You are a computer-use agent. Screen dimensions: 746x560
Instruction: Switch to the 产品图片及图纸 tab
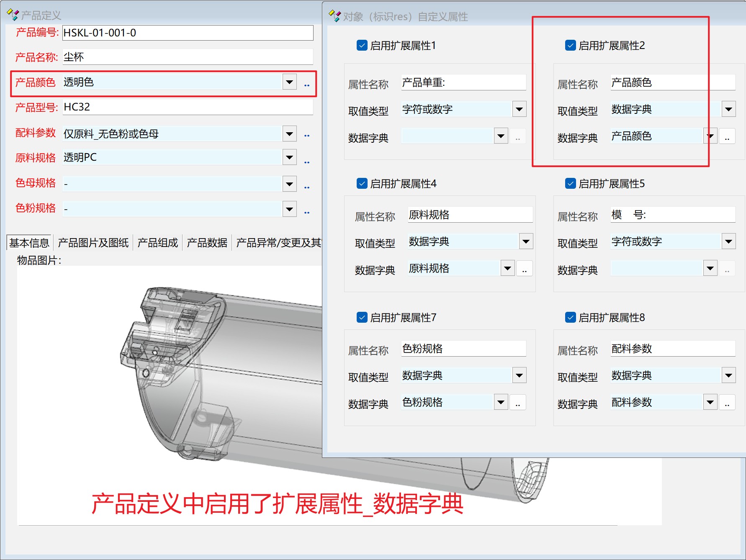(x=93, y=243)
